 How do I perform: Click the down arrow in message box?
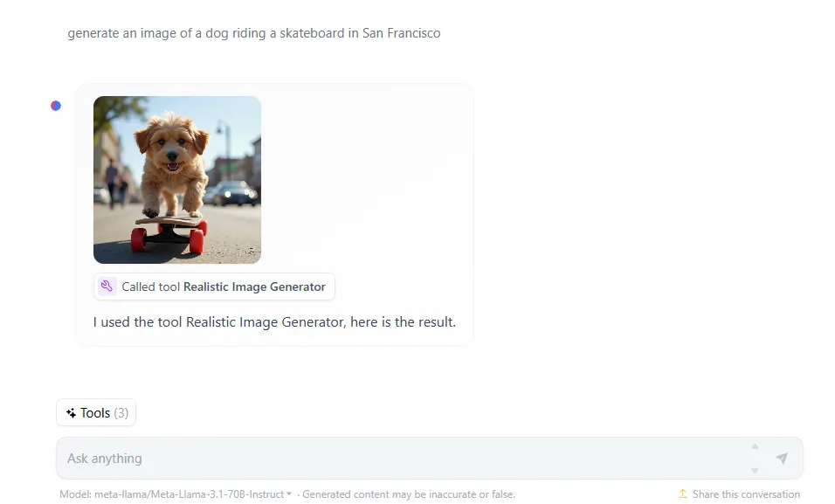(755, 471)
